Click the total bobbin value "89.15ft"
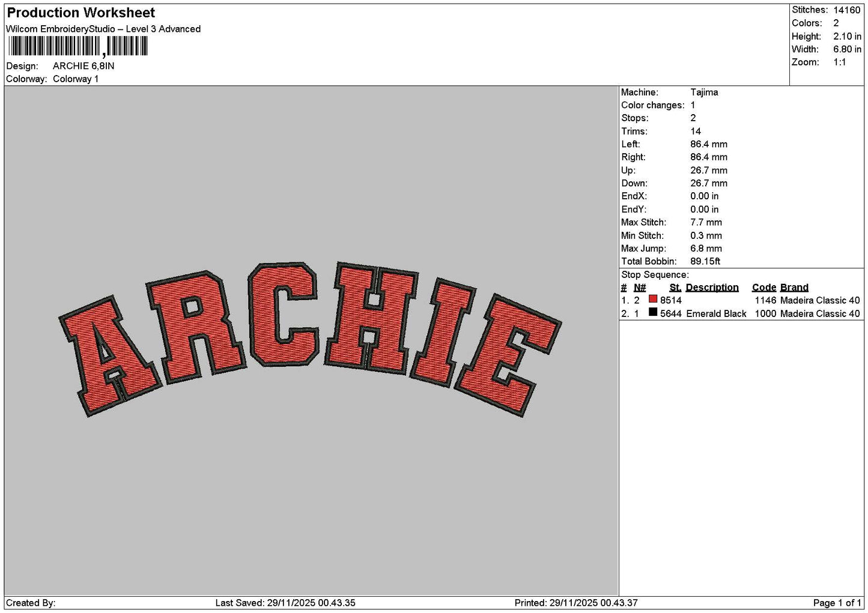868x613 pixels. click(705, 262)
